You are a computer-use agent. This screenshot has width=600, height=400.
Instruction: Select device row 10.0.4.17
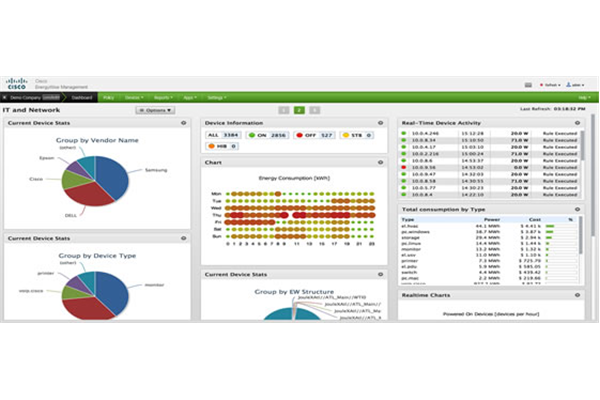pos(490,147)
